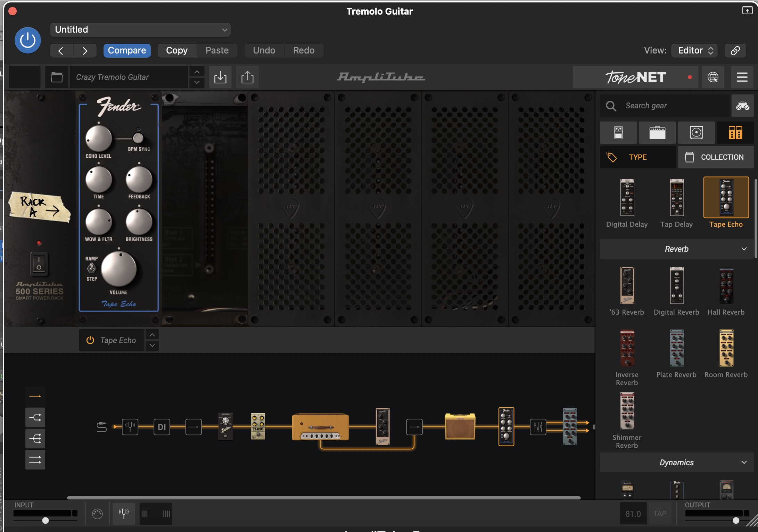Open ToneNET panel
The width and height of the screenshot is (758, 532).
(x=635, y=77)
